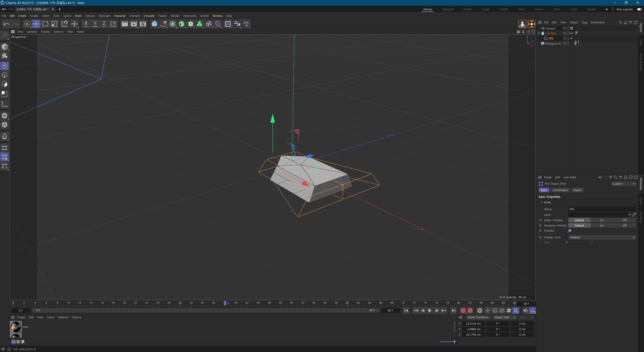Expand the ICON section
Screen dimensions: 644x352
click(x=542, y=202)
